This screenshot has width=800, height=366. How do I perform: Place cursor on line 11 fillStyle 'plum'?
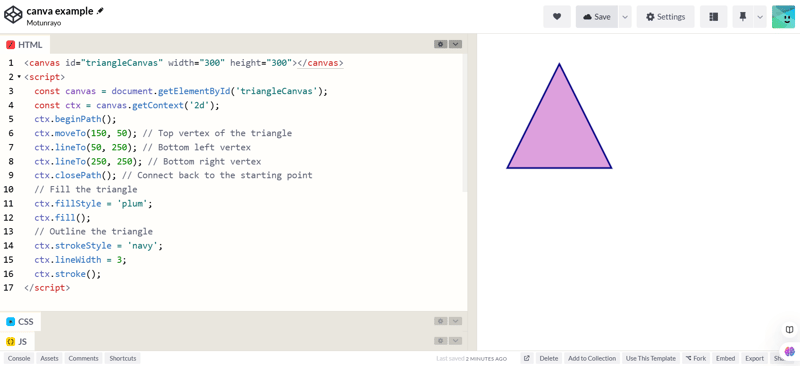coord(93,204)
